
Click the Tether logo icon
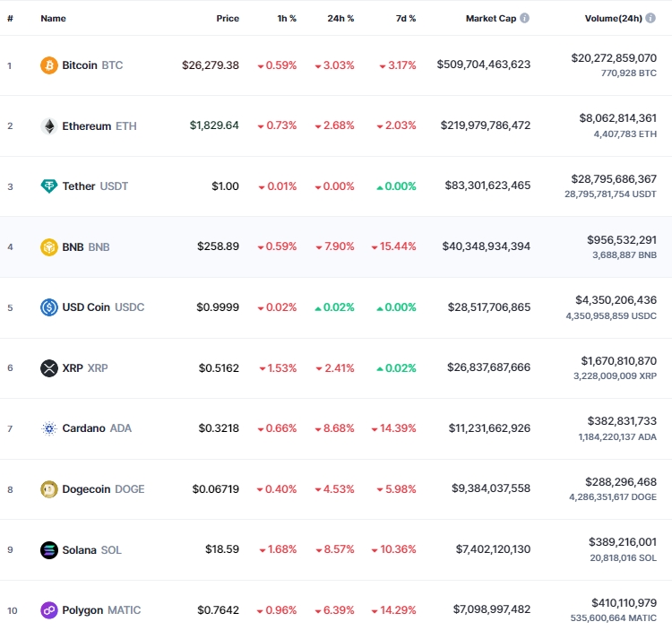click(x=49, y=186)
